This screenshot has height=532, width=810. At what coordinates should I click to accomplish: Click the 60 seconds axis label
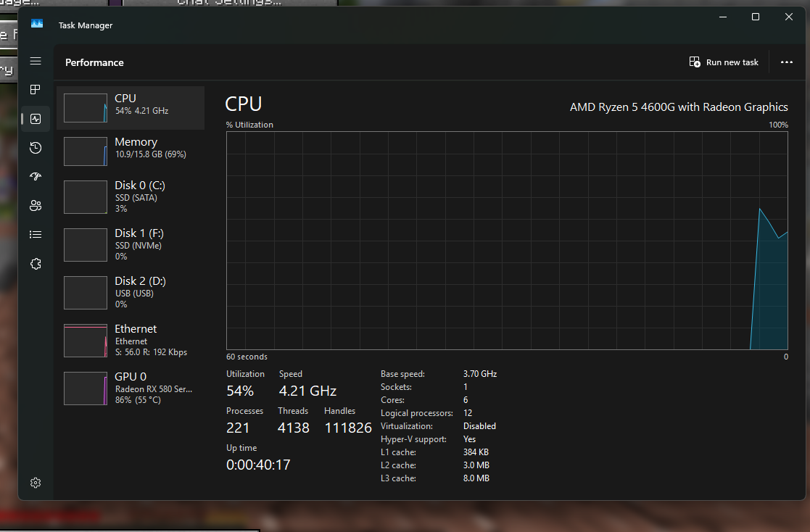point(247,357)
